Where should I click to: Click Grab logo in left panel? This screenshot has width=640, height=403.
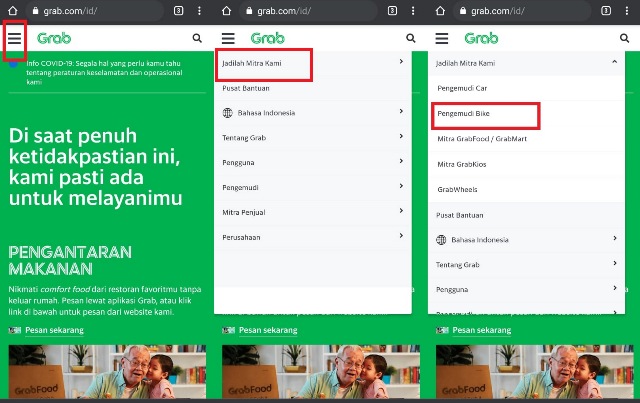54,38
